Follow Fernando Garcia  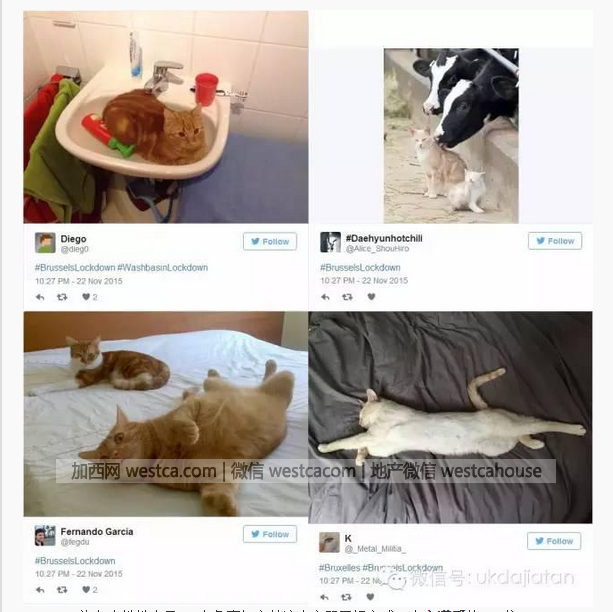(270, 534)
